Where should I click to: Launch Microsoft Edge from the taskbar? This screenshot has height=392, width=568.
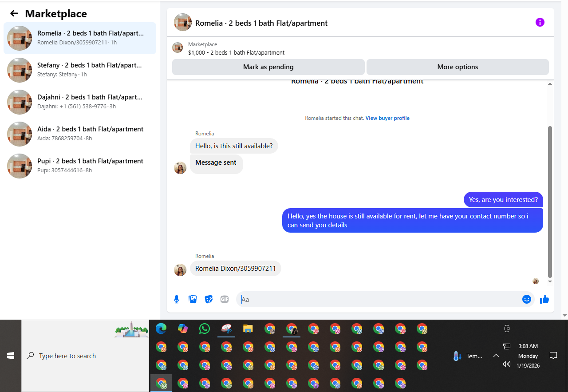161,329
